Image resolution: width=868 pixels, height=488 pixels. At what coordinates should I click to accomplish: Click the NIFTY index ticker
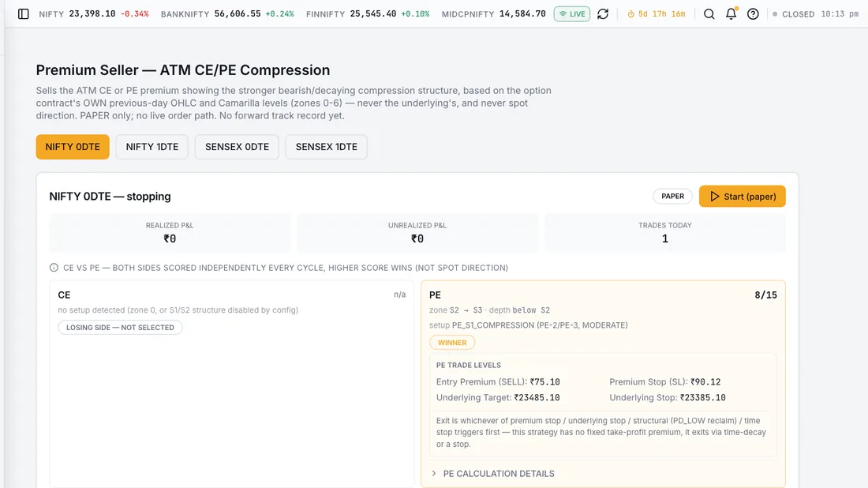pos(94,14)
